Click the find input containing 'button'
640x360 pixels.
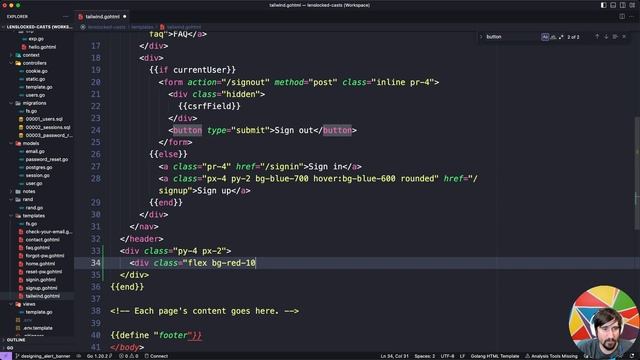click(512, 37)
